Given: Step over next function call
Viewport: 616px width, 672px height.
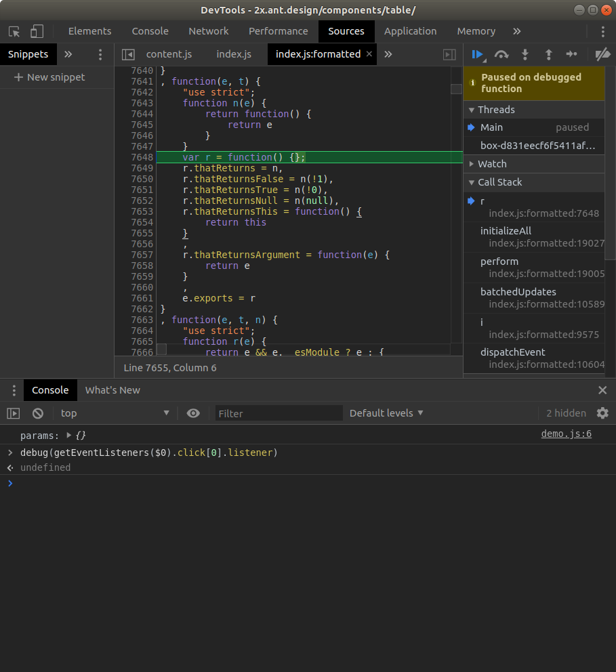Looking at the screenshot, I should click(x=501, y=54).
